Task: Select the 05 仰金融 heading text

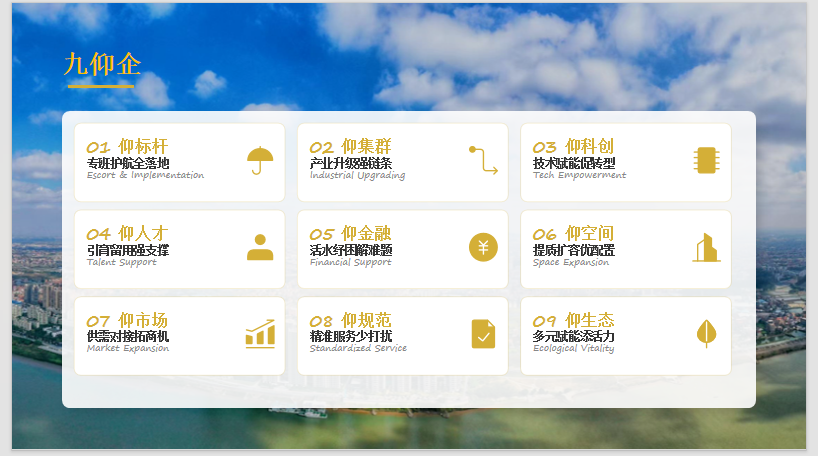Action: pos(350,234)
